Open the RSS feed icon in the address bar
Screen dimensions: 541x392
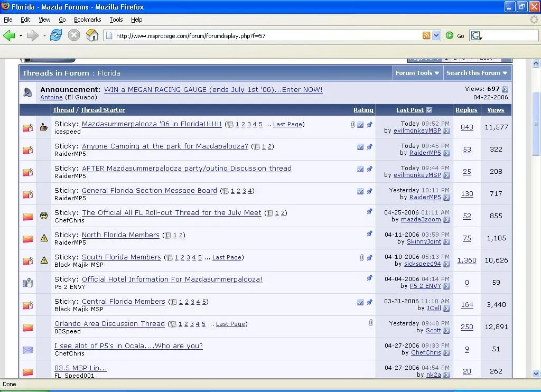(x=427, y=35)
